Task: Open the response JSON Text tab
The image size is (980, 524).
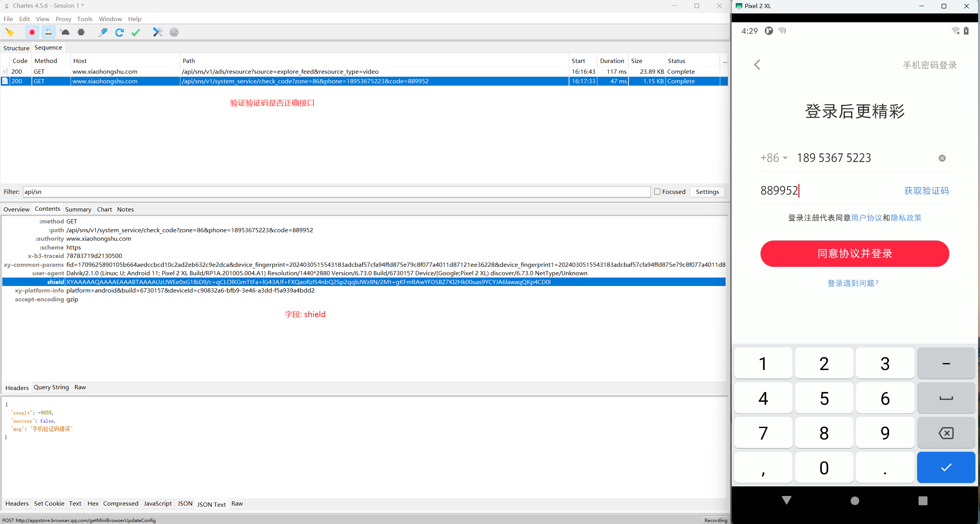Action: pyautogui.click(x=212, y=504)
